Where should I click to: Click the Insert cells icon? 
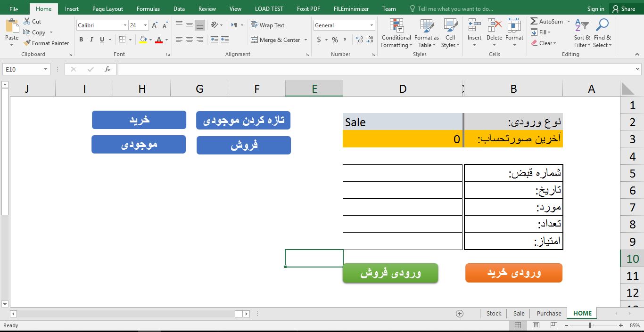pyautogui.click(x=474, y=26)
